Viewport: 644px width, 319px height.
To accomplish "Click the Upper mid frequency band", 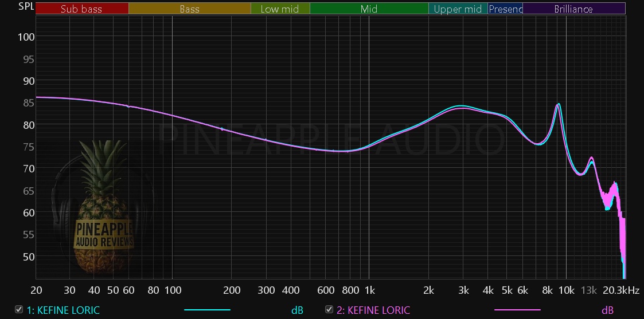I will tap(458, 9).
